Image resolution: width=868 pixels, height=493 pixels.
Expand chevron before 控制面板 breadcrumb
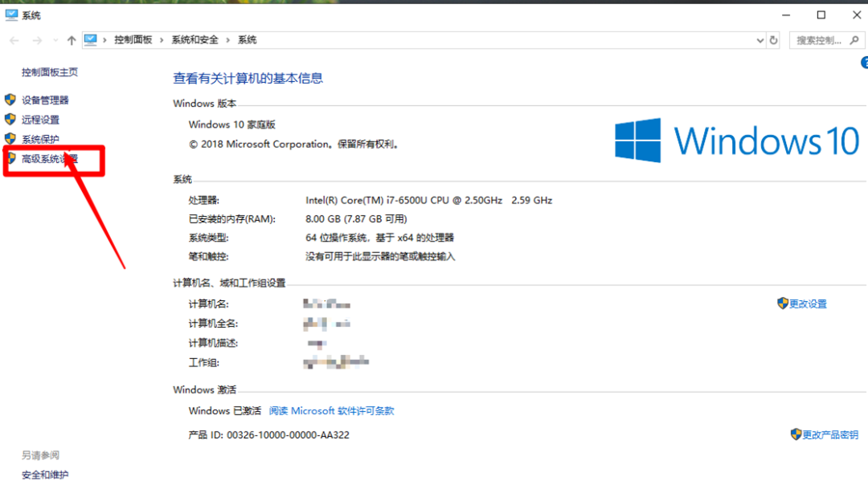pyautogui.click(x=104, y=40)
